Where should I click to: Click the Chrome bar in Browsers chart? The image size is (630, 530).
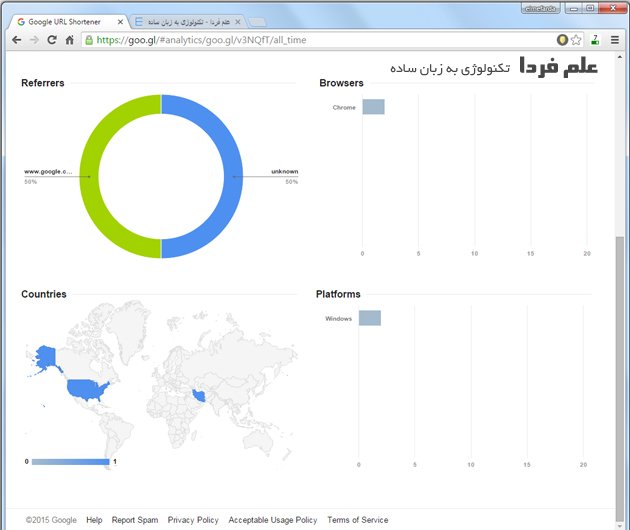[373, 107]
